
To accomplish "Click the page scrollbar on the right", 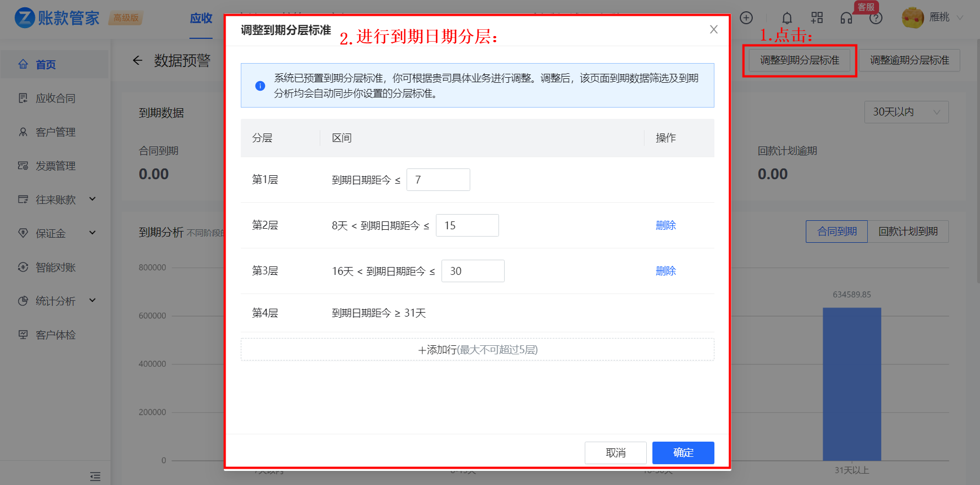I will click(x=978, y=161).
